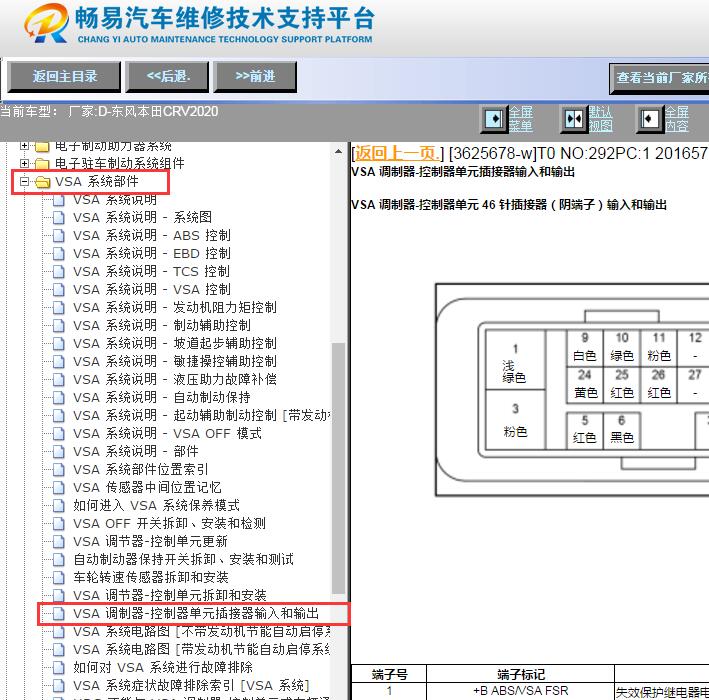
Task: Open VSA 系统说明 - TCS 控制
Action: (x=151, y=271)
